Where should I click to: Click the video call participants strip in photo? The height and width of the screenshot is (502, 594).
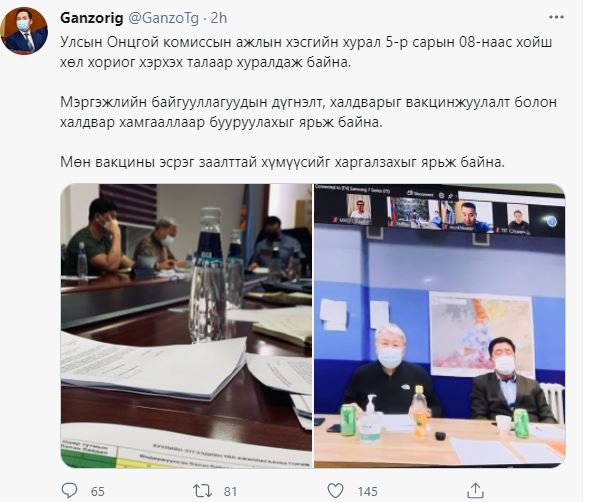(x=439, y=213)
